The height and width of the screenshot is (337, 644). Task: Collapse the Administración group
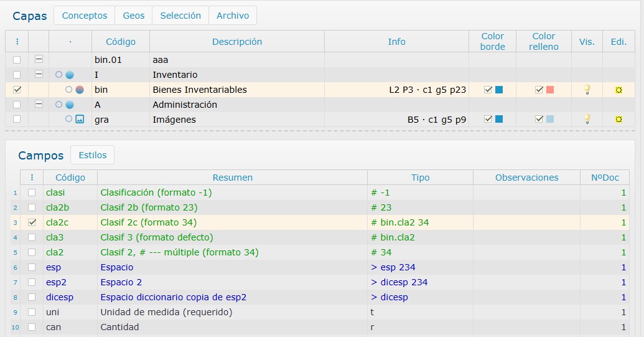click(39, 105)
